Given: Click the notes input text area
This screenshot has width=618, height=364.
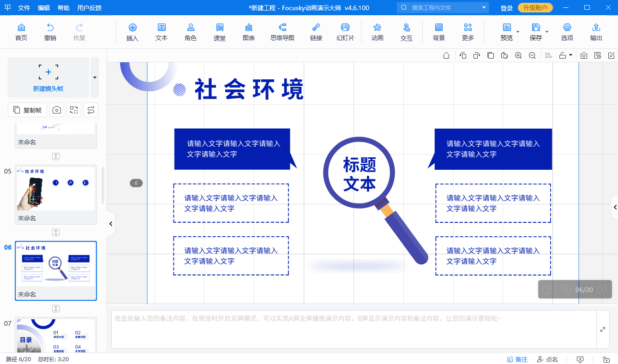Looking at the screenshot, I should click(354, 329).
